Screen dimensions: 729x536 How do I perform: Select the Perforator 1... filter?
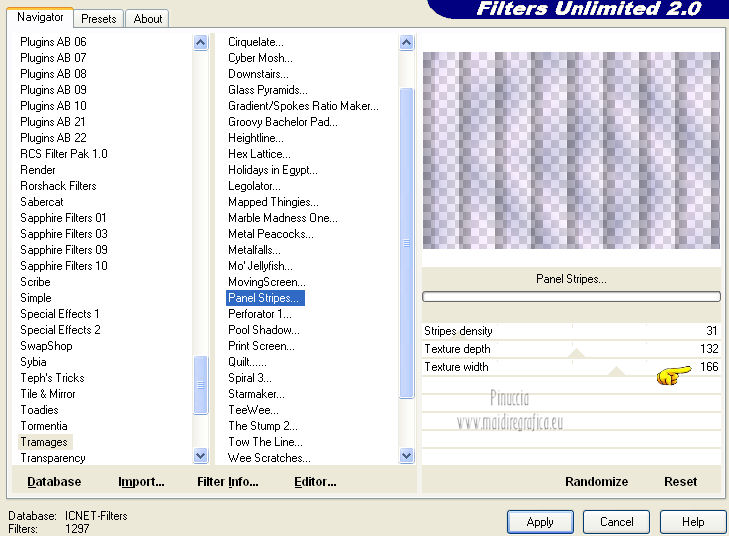(x=260, y=314)
